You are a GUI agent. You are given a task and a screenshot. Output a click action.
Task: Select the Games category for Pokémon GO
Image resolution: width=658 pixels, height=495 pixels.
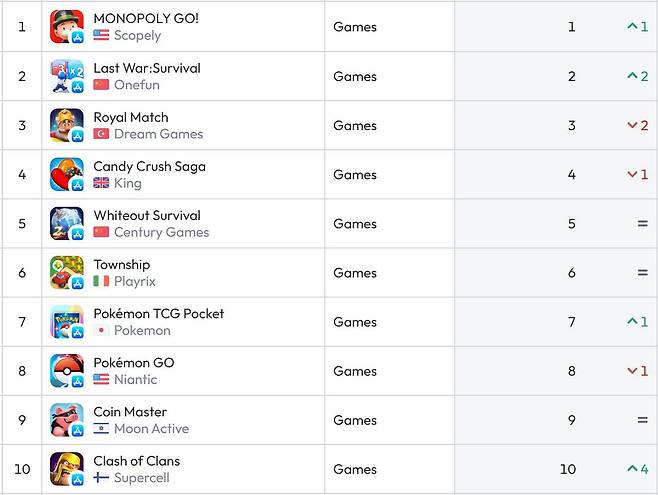click(355, 371)
